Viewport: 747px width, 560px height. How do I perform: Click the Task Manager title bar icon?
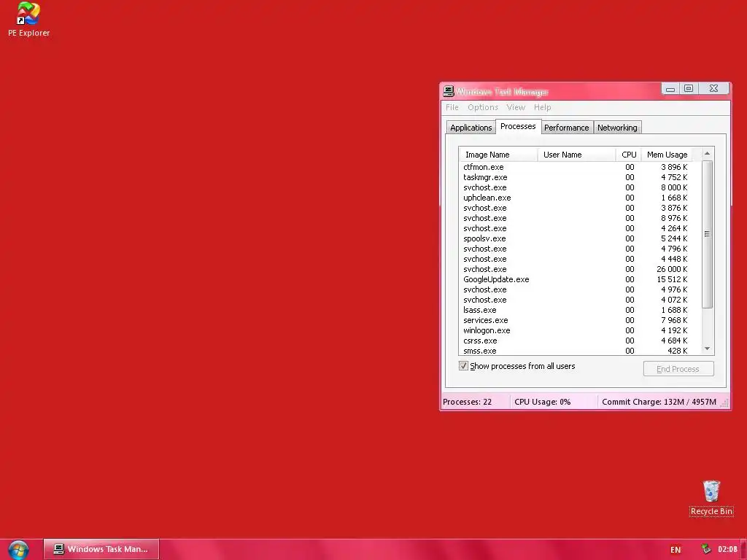click(449, 91)
